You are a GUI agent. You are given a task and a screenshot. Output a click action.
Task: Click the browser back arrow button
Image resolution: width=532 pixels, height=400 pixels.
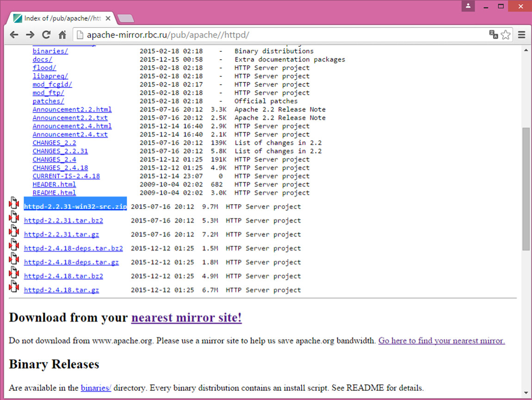pos(14,35)
